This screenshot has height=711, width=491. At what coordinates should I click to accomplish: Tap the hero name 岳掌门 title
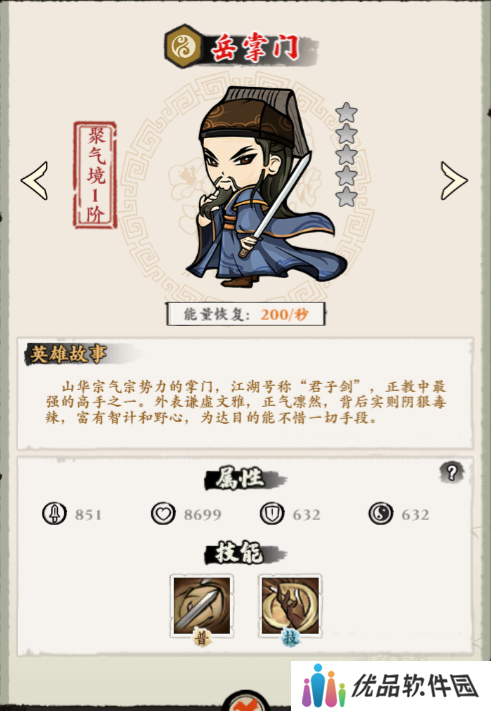256,48
